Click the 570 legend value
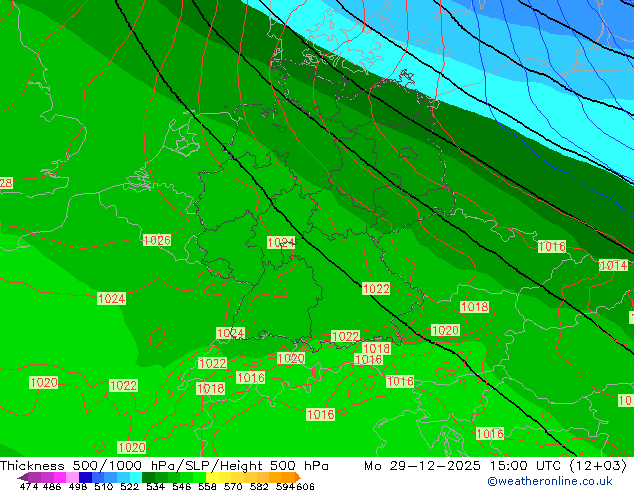Viewport: 634px width, 490px height. pyautogui.click(x=233, y=486)
